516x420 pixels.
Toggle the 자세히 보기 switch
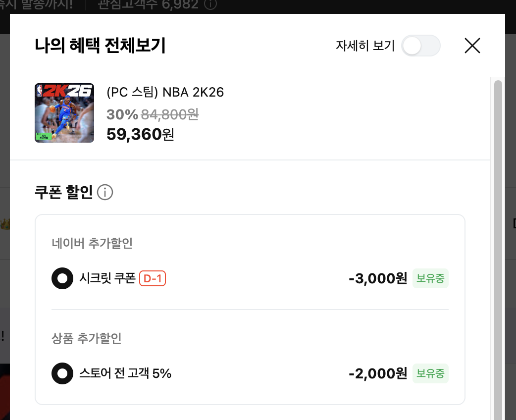pyautogui.click(x=420, y=46)
